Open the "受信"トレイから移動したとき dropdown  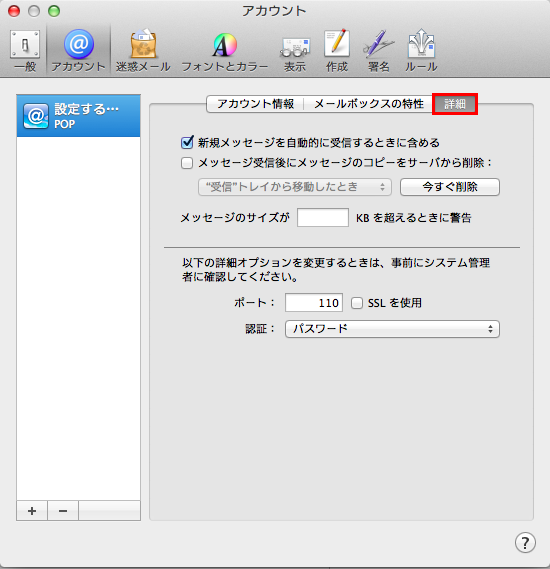[295, 187]
